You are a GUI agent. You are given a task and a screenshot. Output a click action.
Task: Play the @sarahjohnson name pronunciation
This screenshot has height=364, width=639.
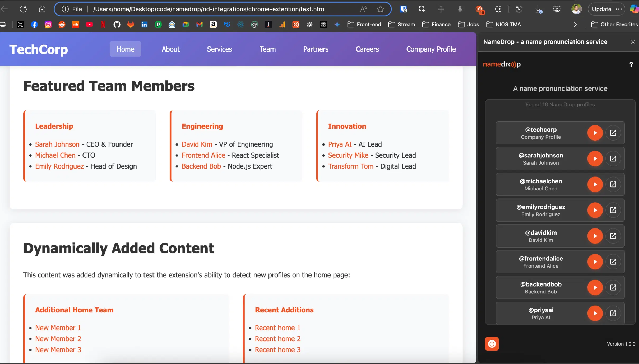[595, 159]
